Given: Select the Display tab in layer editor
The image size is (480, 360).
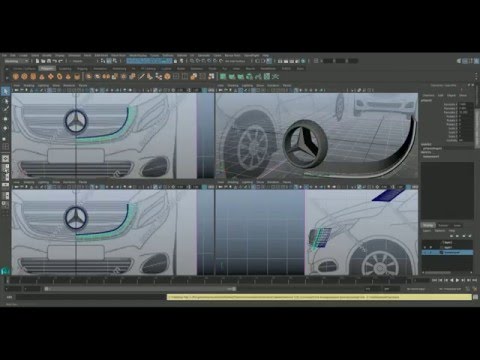Looking at the screenshot, I should click(x=428, y=225).
